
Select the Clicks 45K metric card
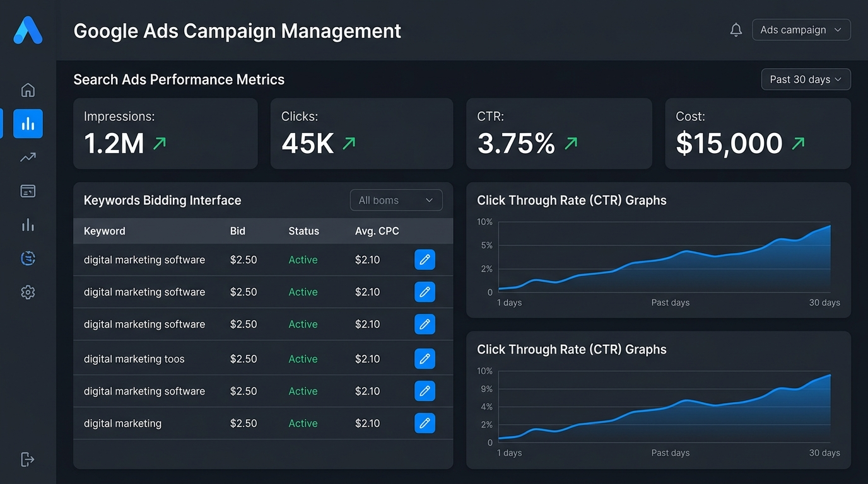tap(361, 134)
